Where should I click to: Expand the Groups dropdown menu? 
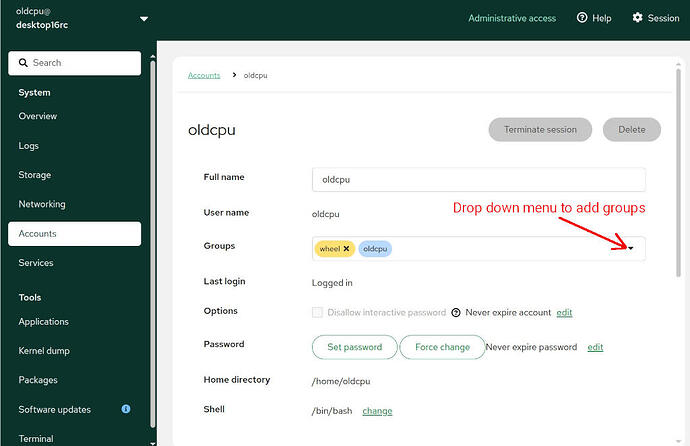pyautogui.click(x=631, y=249)
